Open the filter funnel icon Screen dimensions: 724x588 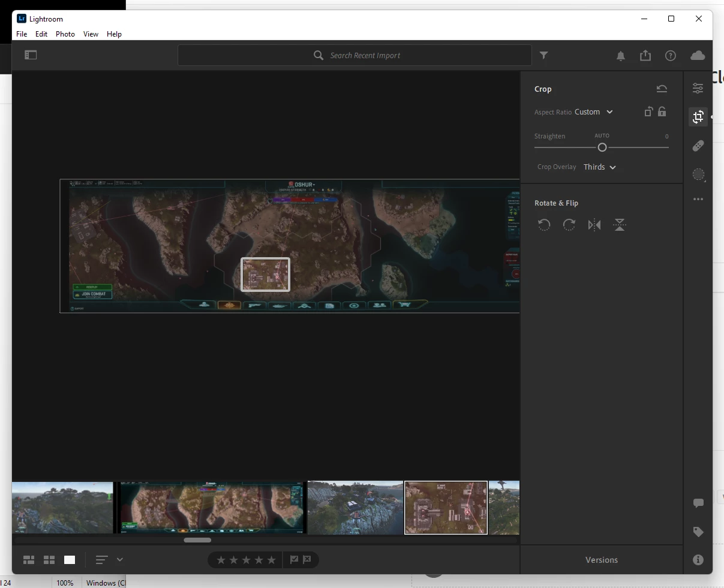[x=544, y=55]
